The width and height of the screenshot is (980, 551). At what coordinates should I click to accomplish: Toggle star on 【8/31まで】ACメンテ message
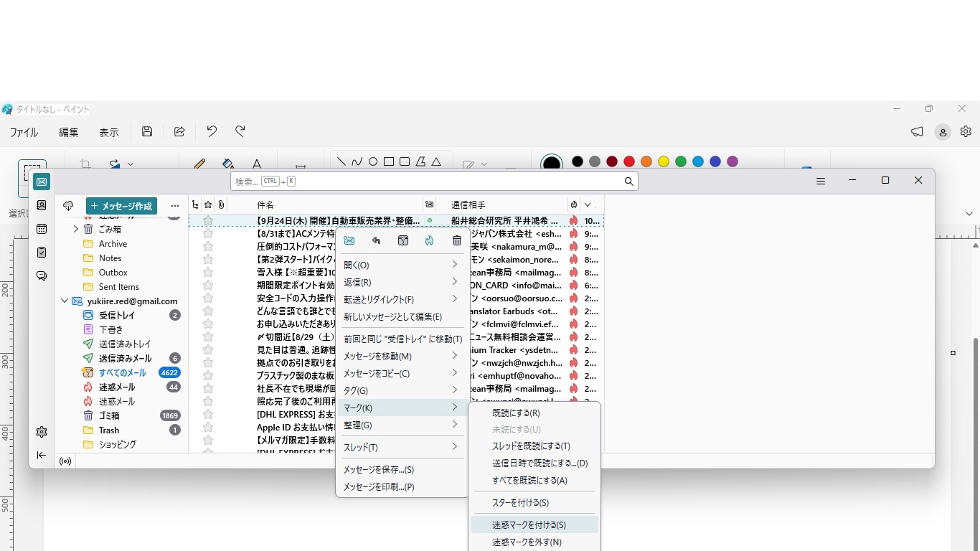[x=208, y=234]
